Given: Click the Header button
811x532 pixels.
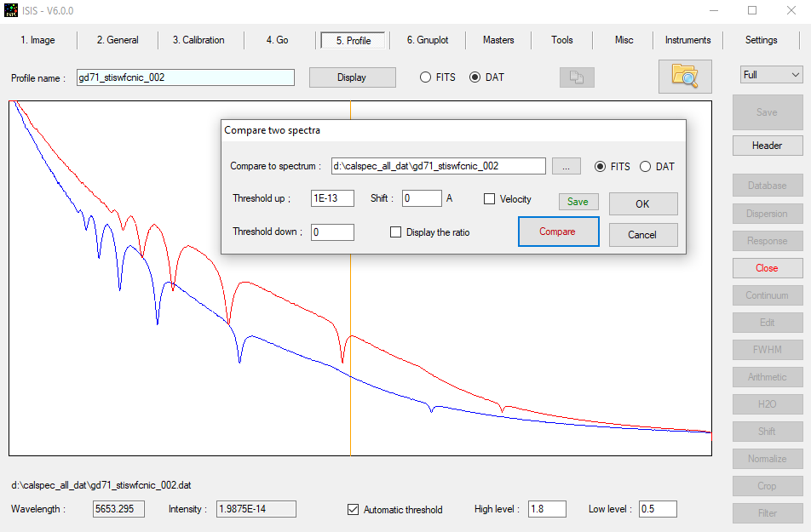Looking at the screenshot, I should 767,146.
